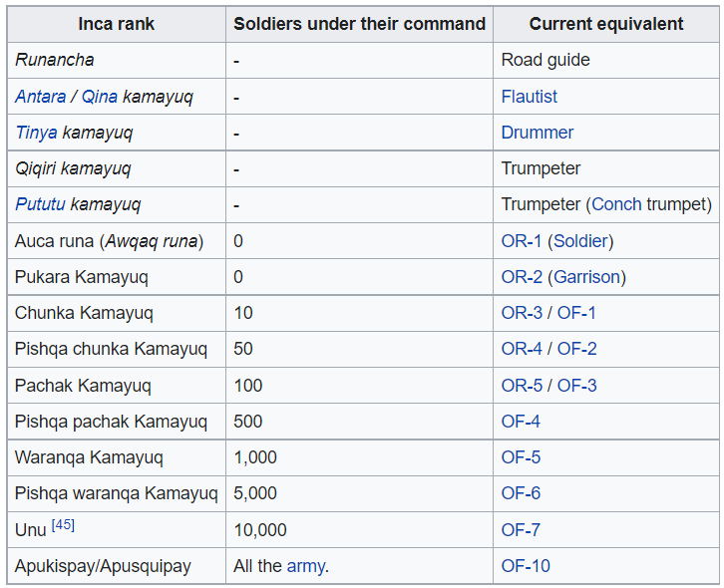Open the Qina link
This screenshot has width=724, height=588.
(100, 97)
